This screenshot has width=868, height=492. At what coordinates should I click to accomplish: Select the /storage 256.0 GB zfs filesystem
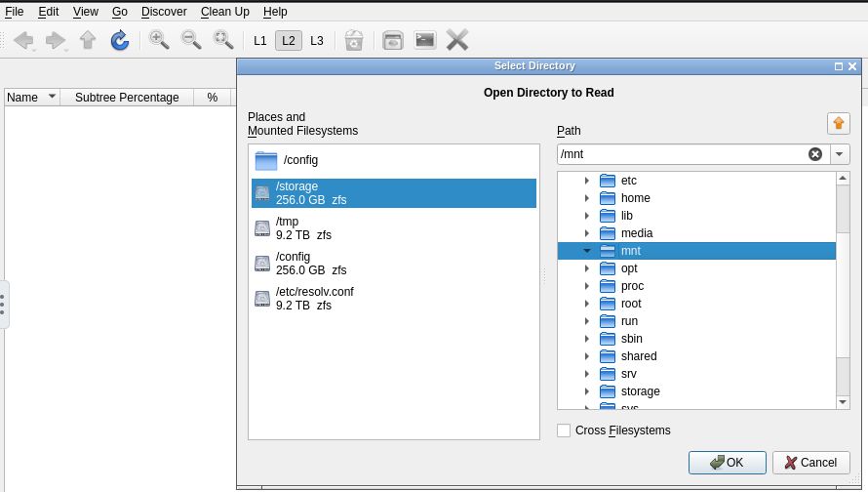pos(394,193)
